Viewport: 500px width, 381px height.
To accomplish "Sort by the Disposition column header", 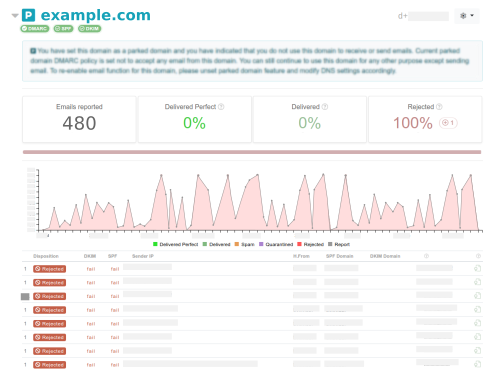I will coord(46,256).
